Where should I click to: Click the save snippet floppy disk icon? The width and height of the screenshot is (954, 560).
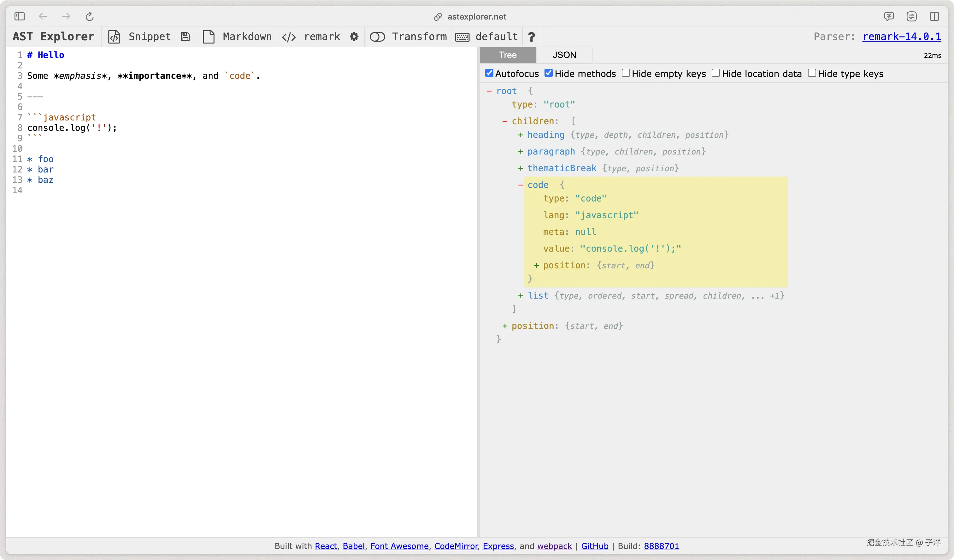[x=185, y=37]
